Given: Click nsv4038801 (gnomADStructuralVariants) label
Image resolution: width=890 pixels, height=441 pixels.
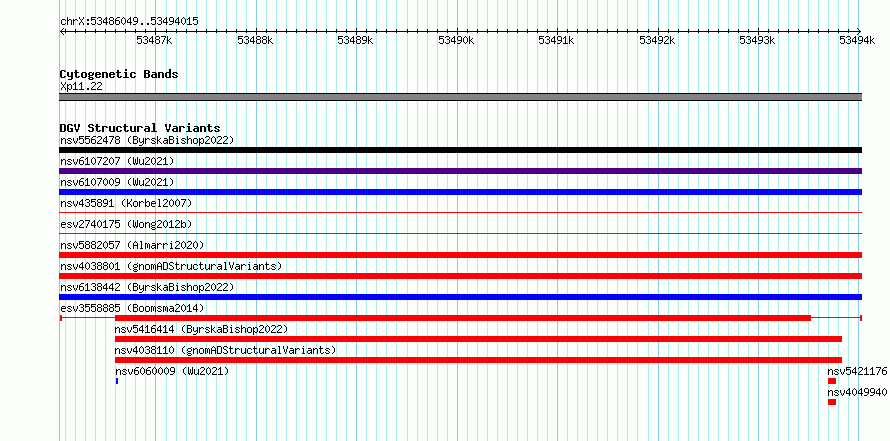Looking at the screenshot, I should [x=171, y=266].
